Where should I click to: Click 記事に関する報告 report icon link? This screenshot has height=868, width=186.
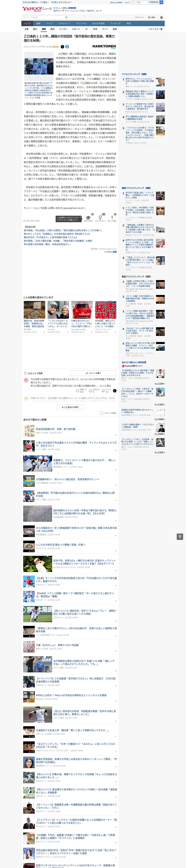tap(32, 221)
